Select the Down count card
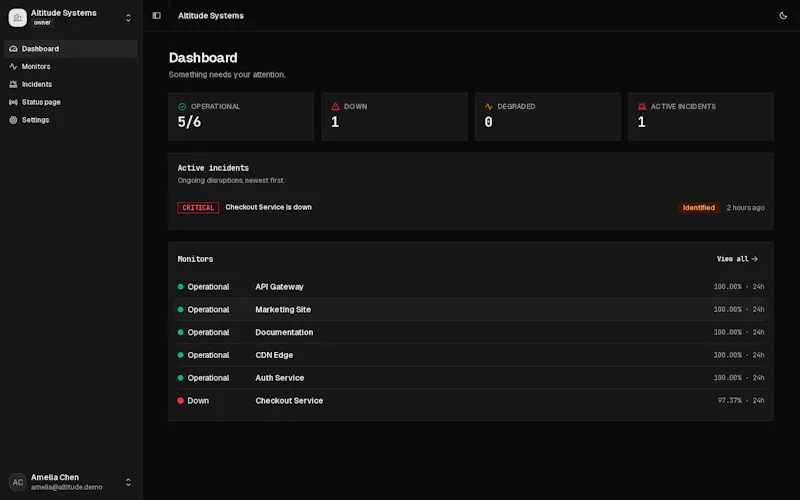The height and width of the screenshot is (500, 800). click(394, 117)
